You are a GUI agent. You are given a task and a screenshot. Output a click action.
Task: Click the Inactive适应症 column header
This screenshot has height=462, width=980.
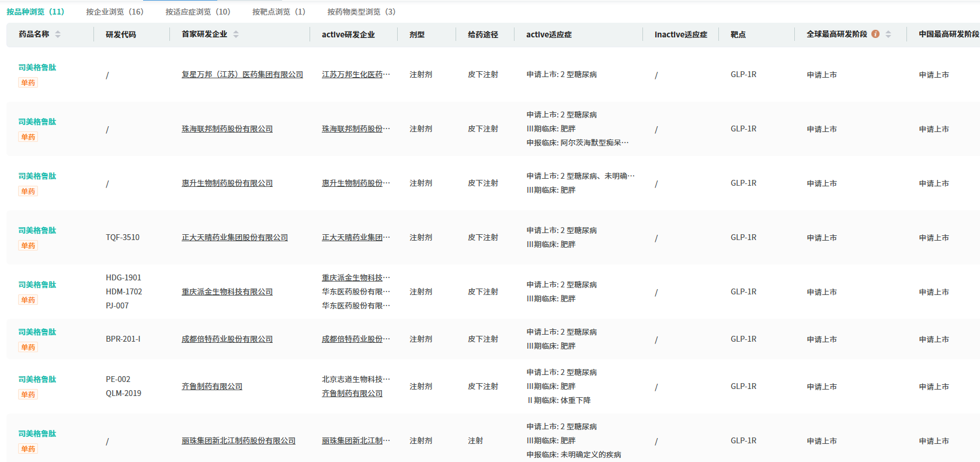click(x=681, y=34)
